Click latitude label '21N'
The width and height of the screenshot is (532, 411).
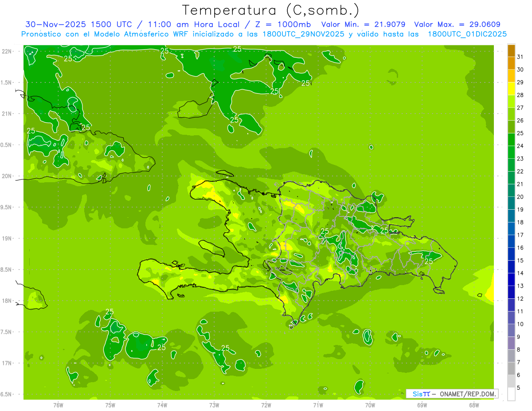(x=7, y=114)
